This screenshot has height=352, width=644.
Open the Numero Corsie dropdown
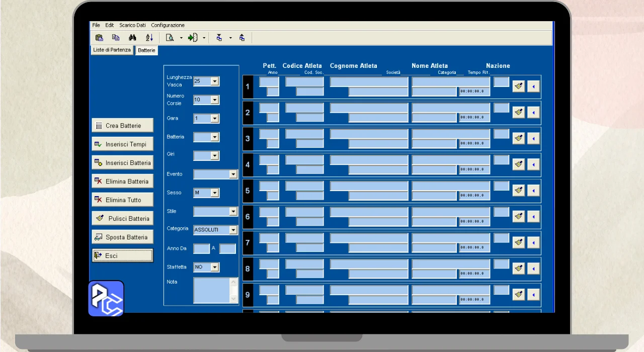coord(215,100)
